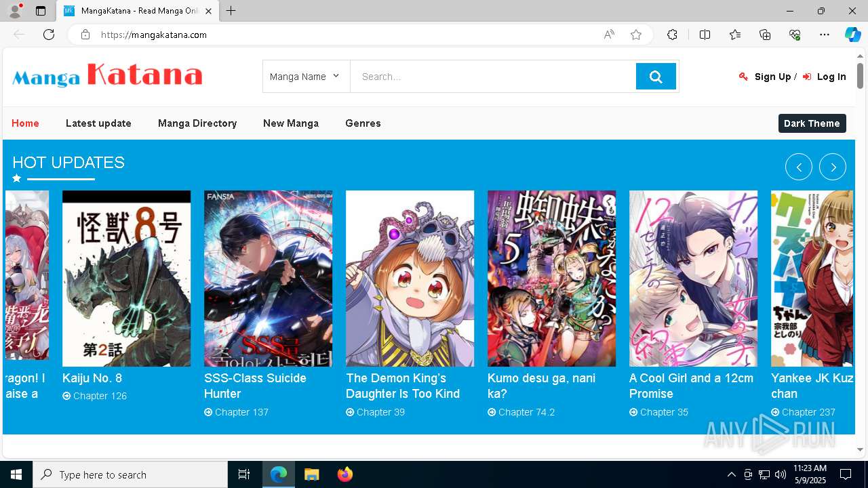
Task: Click the Split screen icon
Action: click(705, 35)
